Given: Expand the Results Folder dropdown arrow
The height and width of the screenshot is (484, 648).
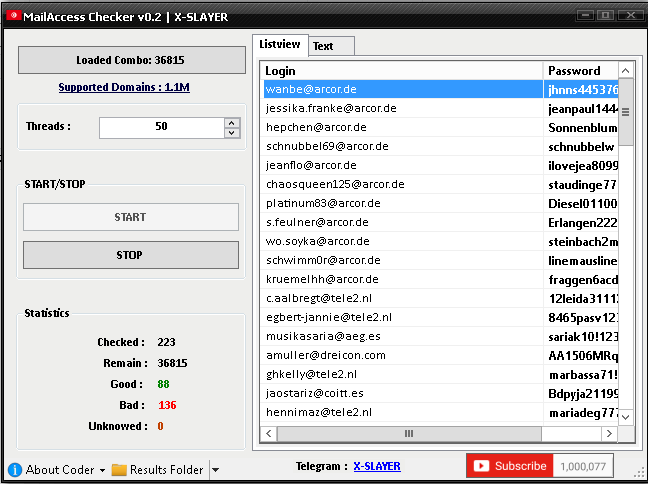Looking at the screenshot, I should pos(215,470).
